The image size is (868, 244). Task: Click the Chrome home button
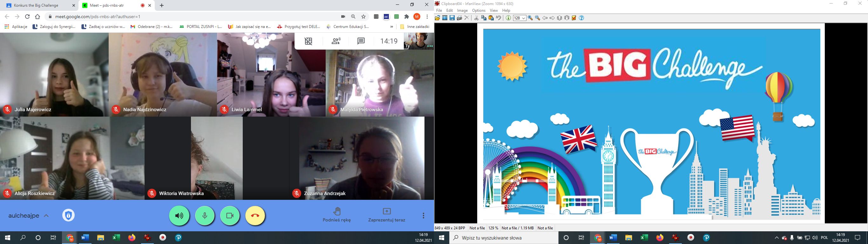pyautogui.click(x=37, y=17)
